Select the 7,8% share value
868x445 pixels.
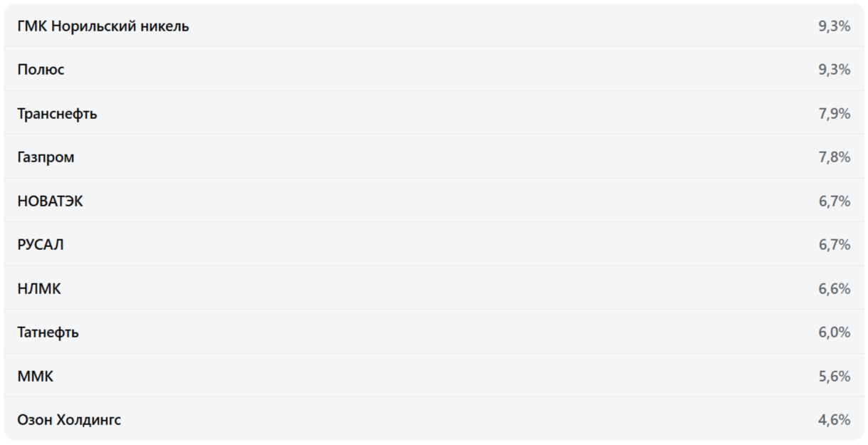tap(834, 157)
